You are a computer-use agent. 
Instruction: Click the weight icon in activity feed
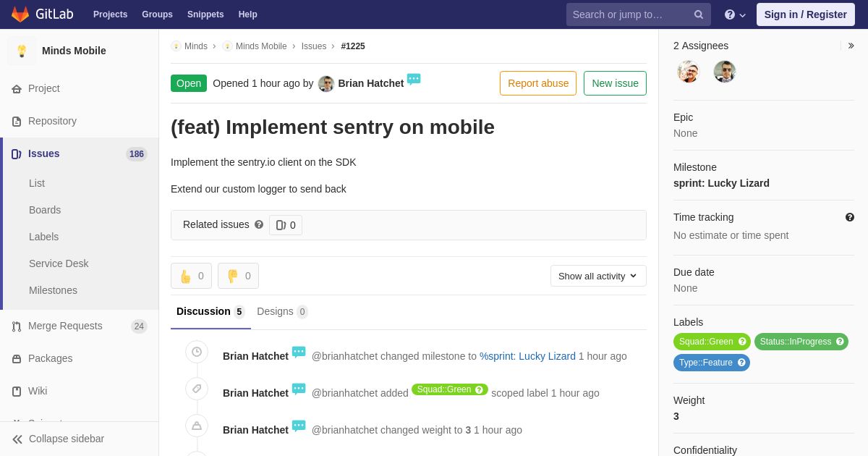tap(197, 426)
